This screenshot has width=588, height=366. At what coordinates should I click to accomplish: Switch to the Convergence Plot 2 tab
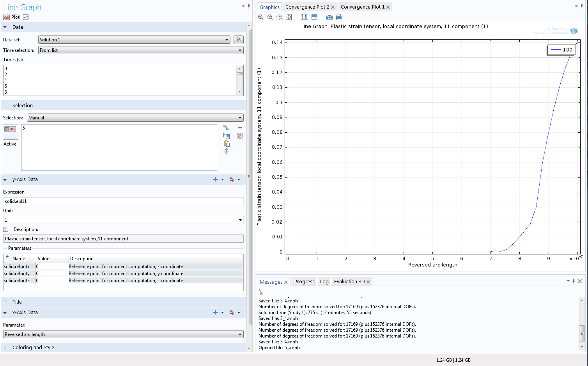pos(307,7)
